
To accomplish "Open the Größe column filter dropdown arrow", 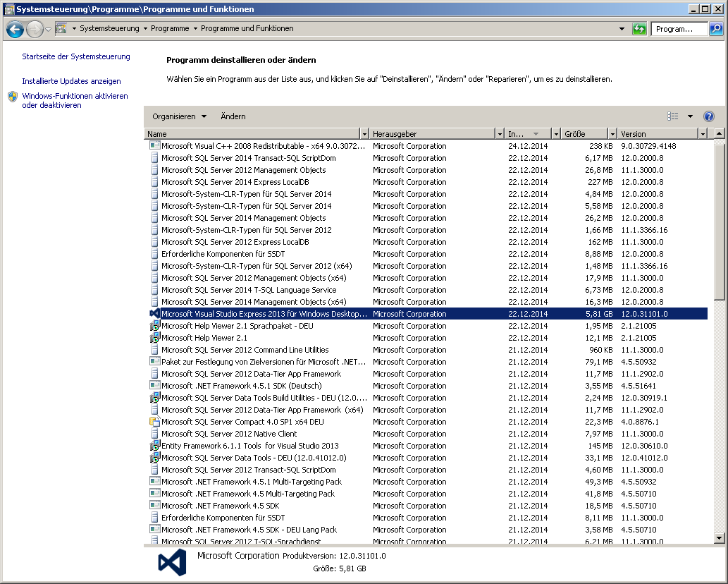I will tap(612, 134).
